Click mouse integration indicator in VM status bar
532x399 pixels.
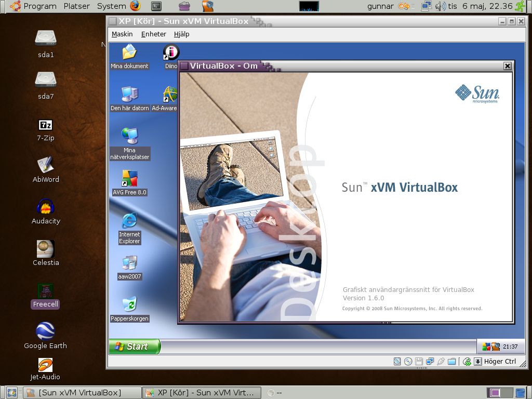[467, 362]
